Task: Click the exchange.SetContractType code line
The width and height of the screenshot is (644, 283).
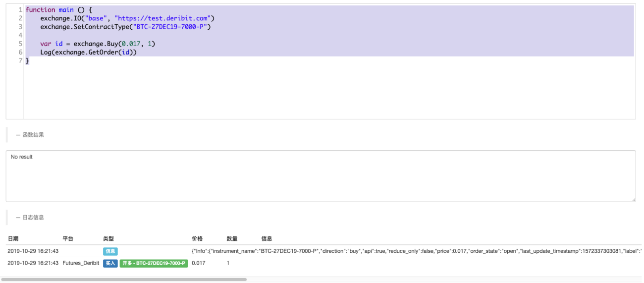Action: coord(126,27)
